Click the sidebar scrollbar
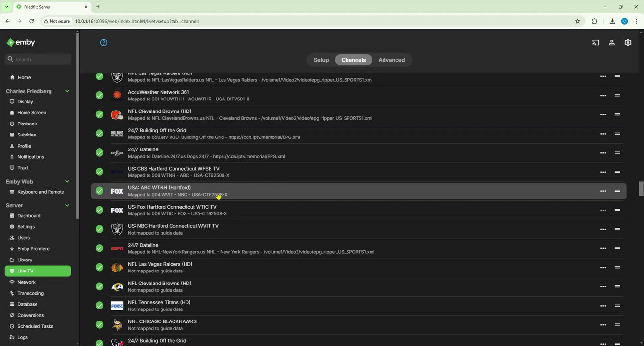Image resolution: width=644 pixels, height=346 pixels. pos(77,125)
